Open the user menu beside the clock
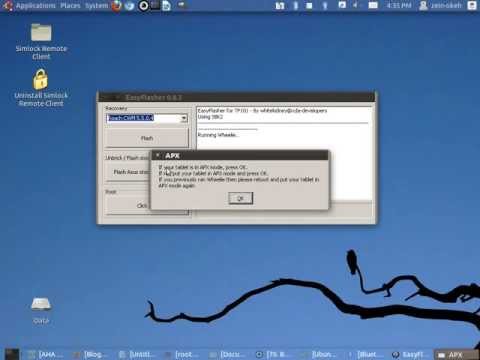 (441, 6)
